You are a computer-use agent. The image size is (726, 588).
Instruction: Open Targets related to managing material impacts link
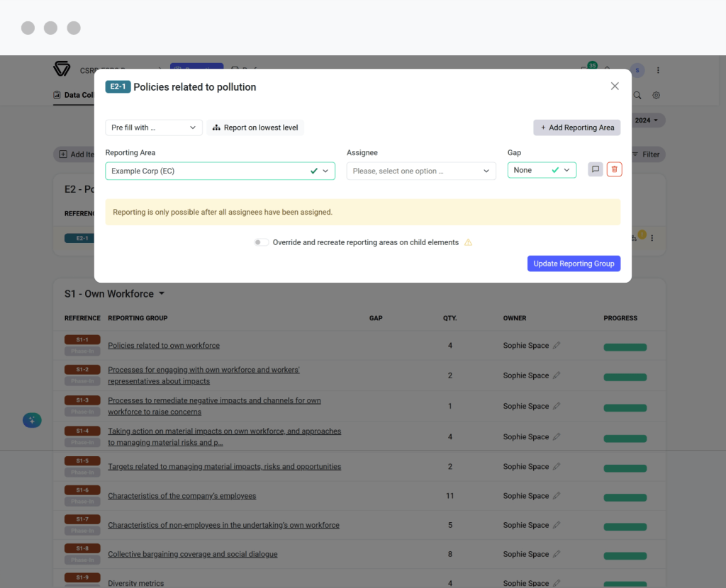click(x=224, y=466)
